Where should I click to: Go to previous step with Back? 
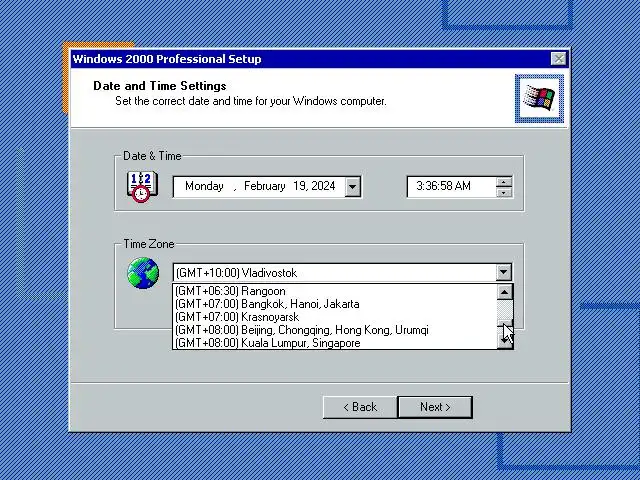click(x=360, y=407)
